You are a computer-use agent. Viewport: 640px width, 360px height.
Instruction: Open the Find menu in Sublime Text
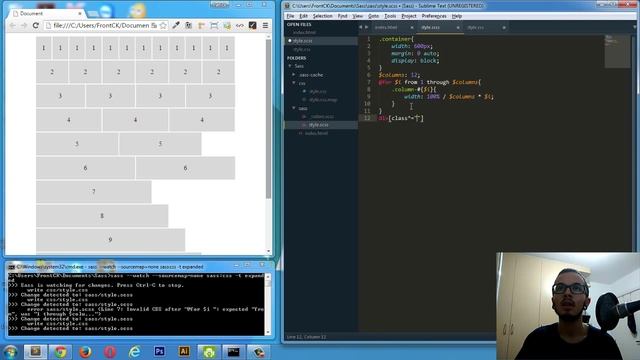342,16
